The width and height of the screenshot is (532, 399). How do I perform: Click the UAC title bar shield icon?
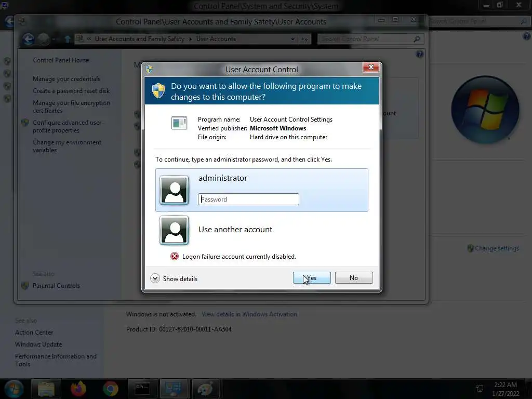point(149,69)
